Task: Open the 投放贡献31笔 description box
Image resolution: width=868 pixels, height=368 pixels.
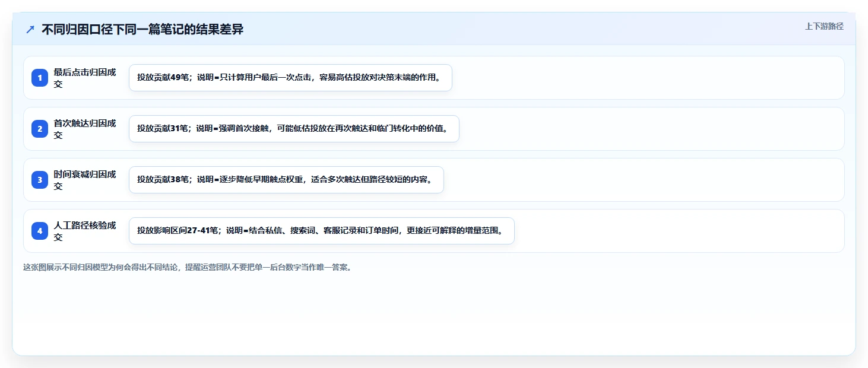Action: coord(294,129)
